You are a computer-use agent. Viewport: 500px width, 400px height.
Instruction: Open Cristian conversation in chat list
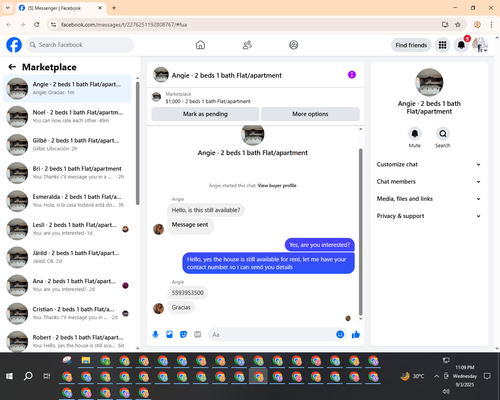coord(67,313)
